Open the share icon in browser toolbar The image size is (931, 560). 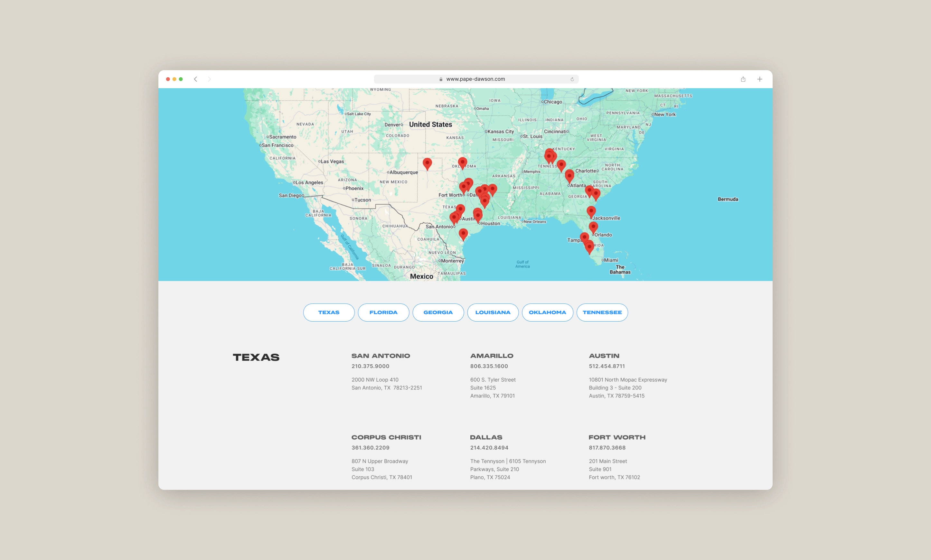tap(743, 79)
